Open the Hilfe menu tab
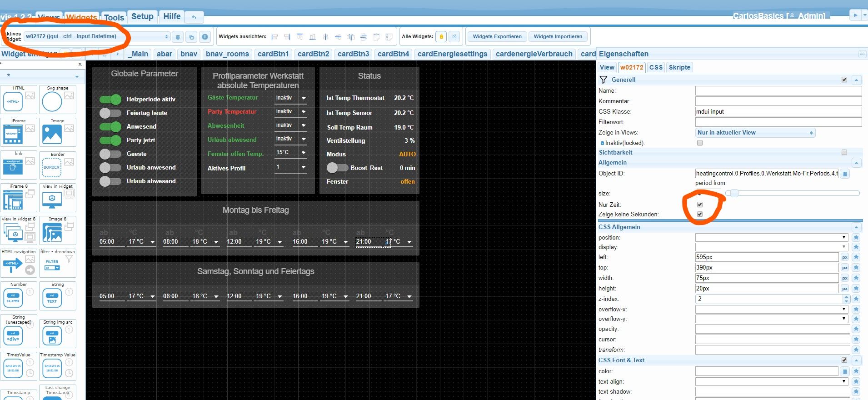Image resolution: width=868 pixels, height=400 pixels. 172,16
